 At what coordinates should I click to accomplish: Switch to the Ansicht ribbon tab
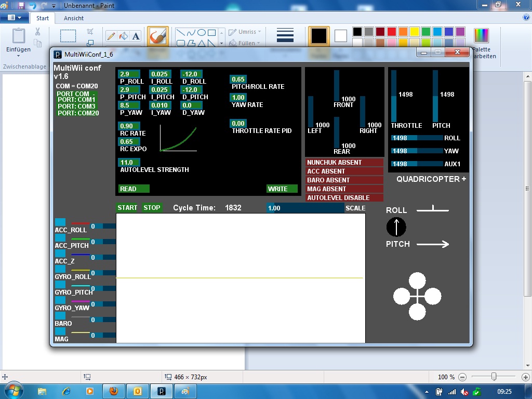click(74, 18)
